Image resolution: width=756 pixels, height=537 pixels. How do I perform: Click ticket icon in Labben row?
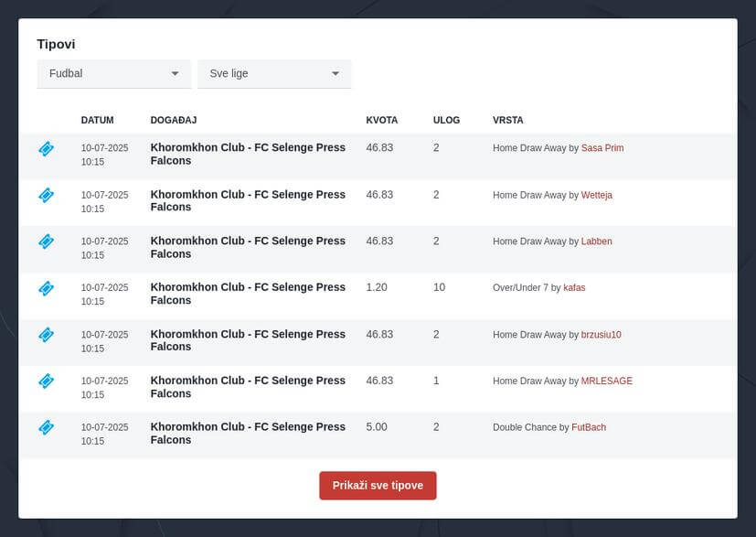(47, 242)
